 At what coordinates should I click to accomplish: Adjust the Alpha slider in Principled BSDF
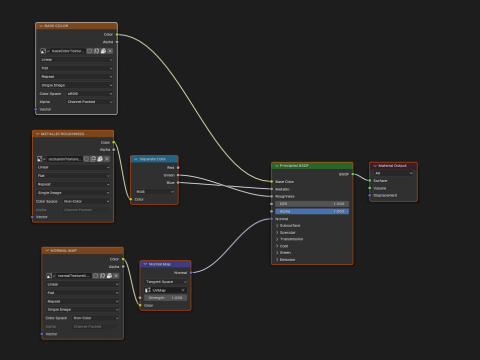tap(312, 211)
